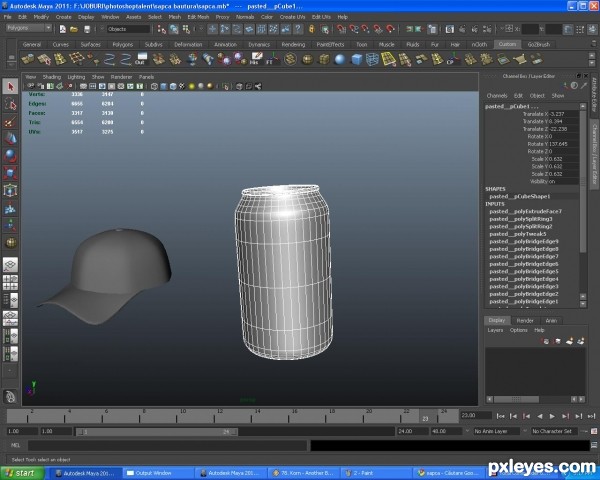Click the lock selection padlock icon
Image resolution: width=600 pixels, height=480 pixels.
point(312,29)
